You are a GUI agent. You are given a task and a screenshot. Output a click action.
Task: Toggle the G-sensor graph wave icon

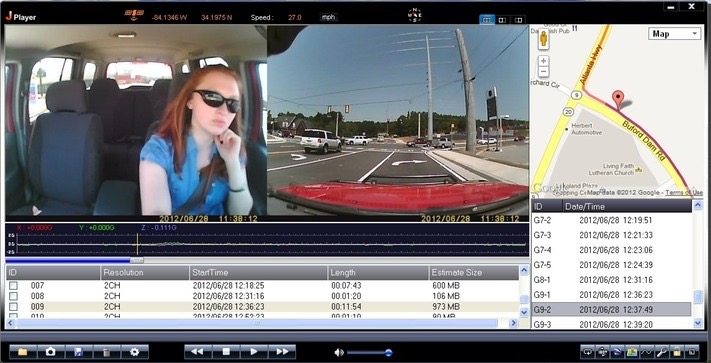pyautogui.click(x=647, y=352)
